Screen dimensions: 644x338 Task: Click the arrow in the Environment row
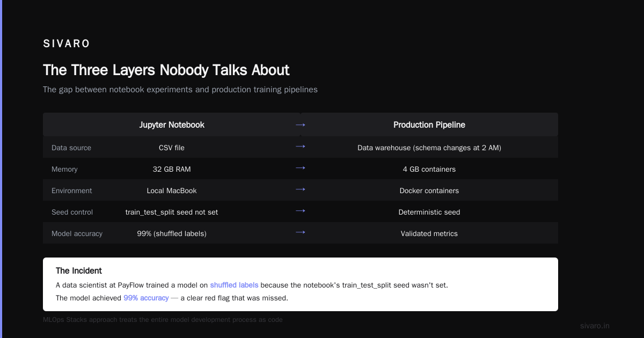pyautogui.click(x=301, y=189)
